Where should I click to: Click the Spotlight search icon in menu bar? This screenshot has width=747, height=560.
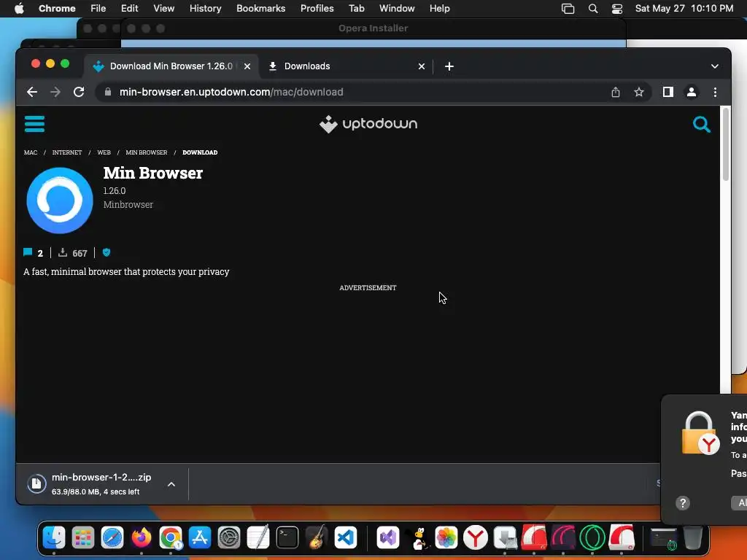coord(592,9)
